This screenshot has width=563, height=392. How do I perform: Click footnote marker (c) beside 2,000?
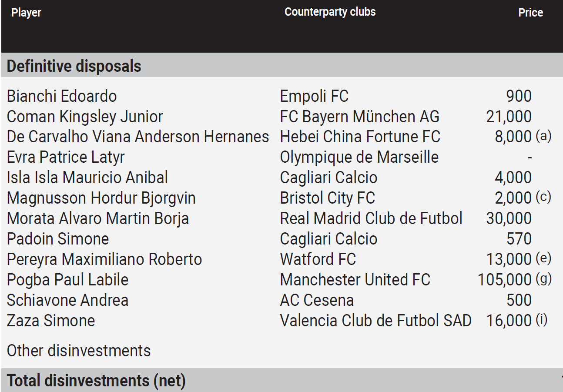point(543,197)
